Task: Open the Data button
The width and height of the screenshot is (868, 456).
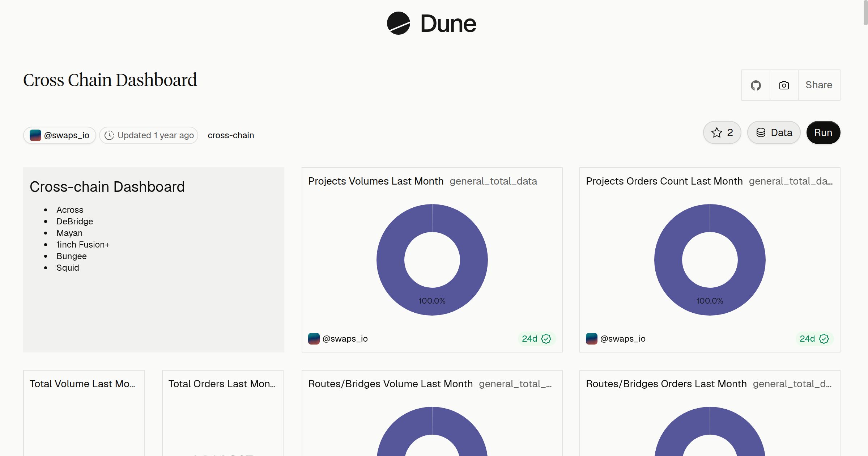Action: click(x=774, y=132)
